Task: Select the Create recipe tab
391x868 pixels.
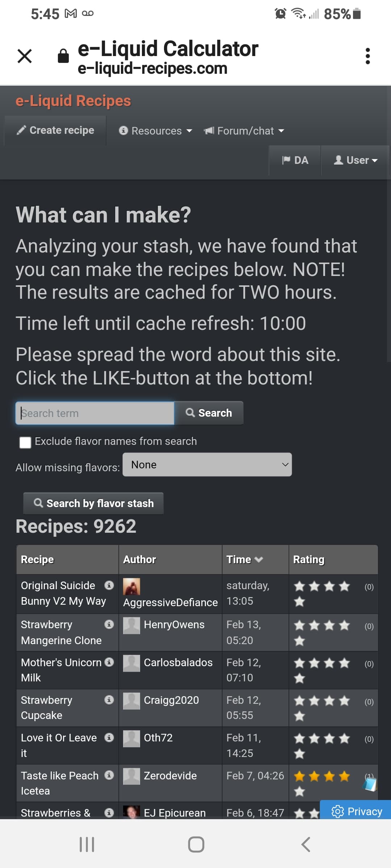Action: pos(55,130)
